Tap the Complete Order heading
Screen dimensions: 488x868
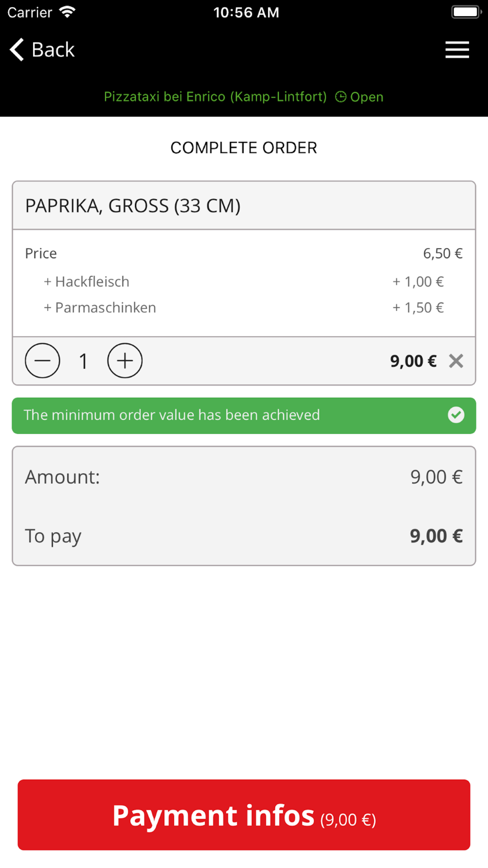pos(244,148)
